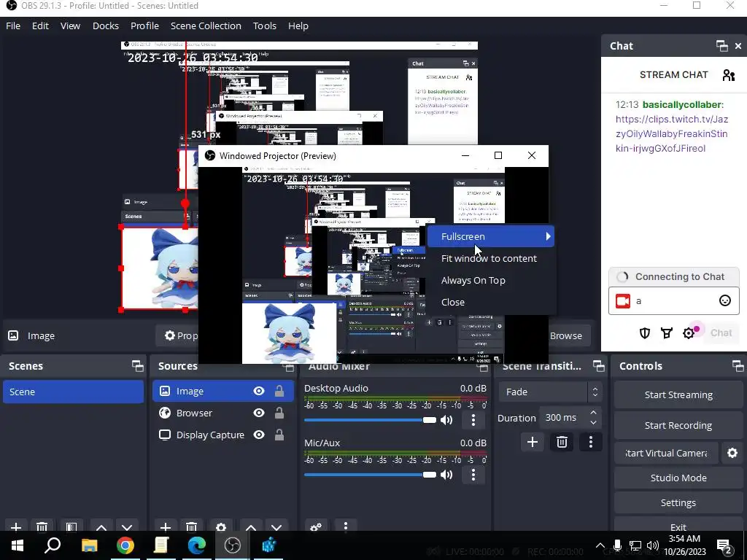Open the Fade transition dropdown
This screenshot has width=747, height=560.
[550, 392]
